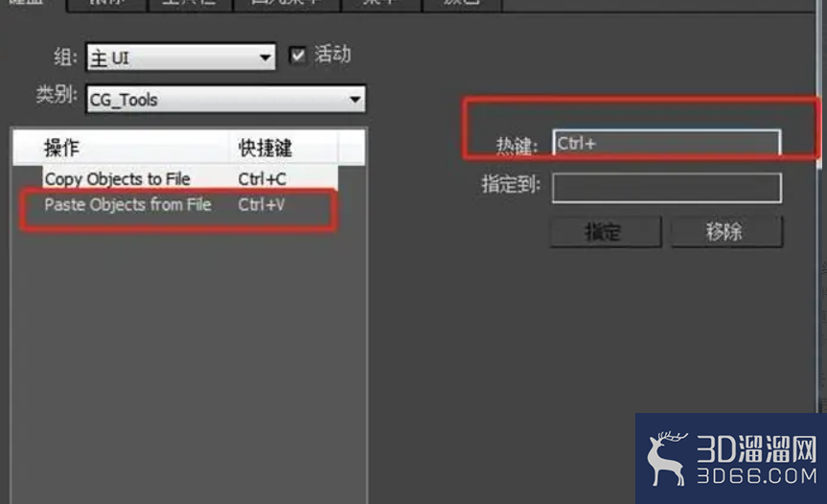
Task: Focus the 热键 hotkey input field
Action: [667, 143]
